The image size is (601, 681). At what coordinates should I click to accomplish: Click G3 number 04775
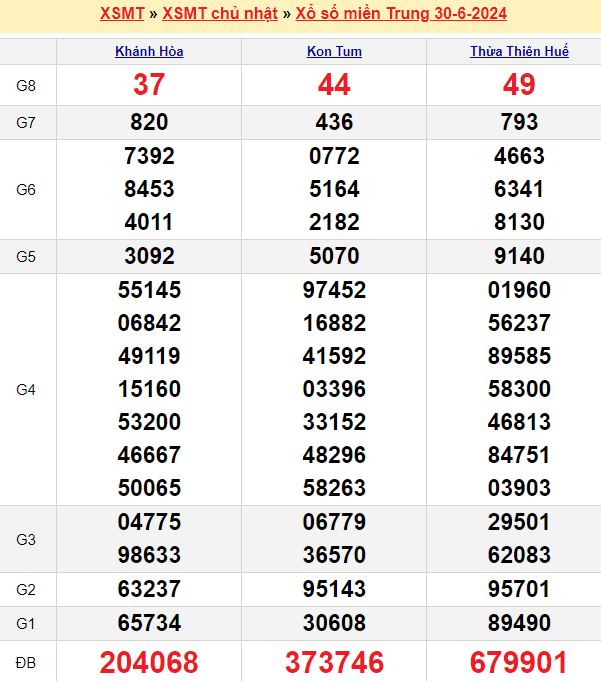[x=149, y=522]
